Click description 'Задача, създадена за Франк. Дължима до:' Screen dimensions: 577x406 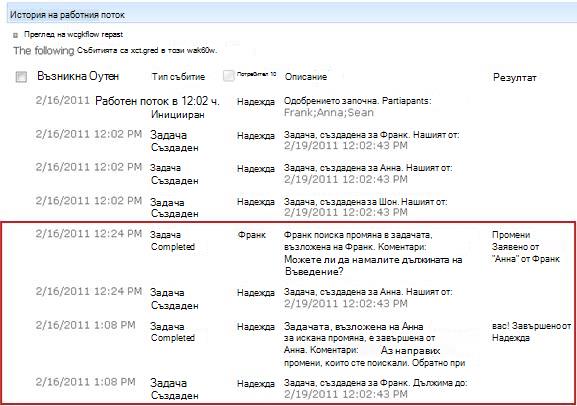pos(375,383)
